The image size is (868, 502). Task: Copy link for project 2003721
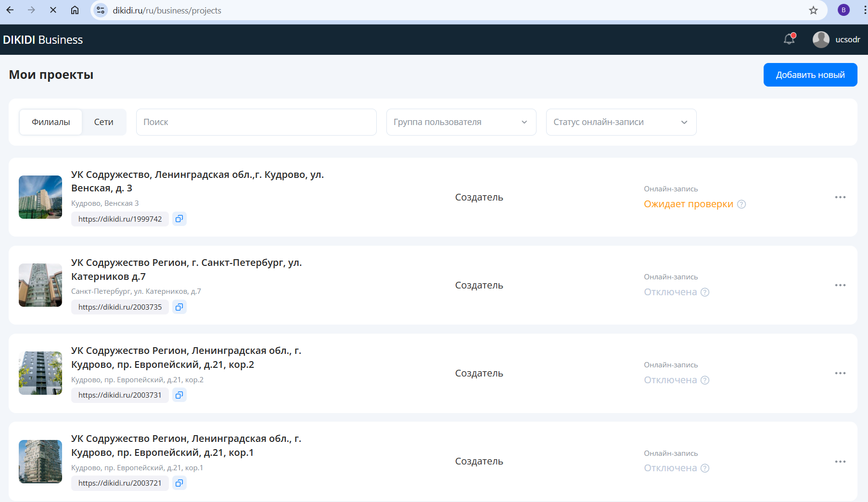pos(179,483)
